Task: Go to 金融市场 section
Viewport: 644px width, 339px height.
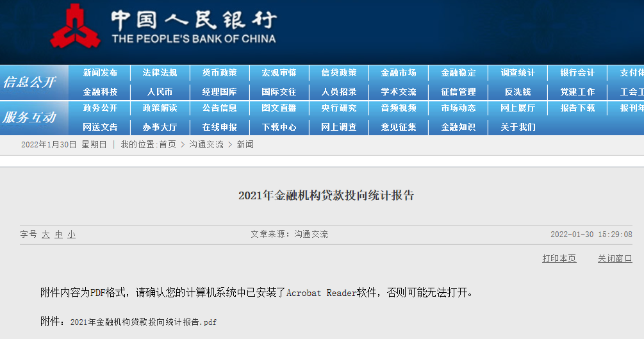Action: pyautogui.click(x=398, y=73)
